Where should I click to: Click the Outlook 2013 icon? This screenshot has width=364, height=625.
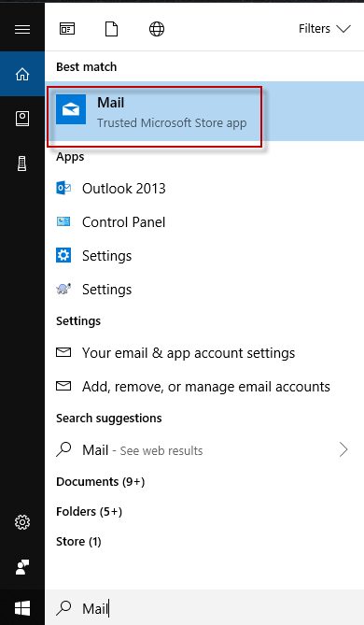(63, 188)
